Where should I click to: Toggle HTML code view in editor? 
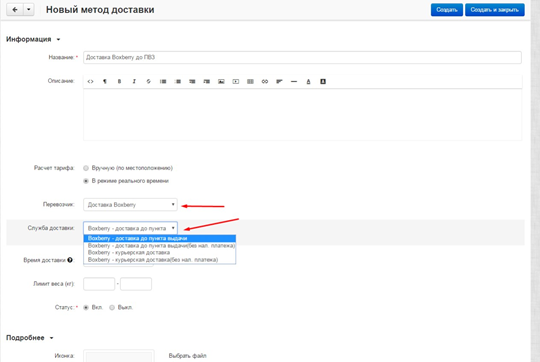[90, 82]
